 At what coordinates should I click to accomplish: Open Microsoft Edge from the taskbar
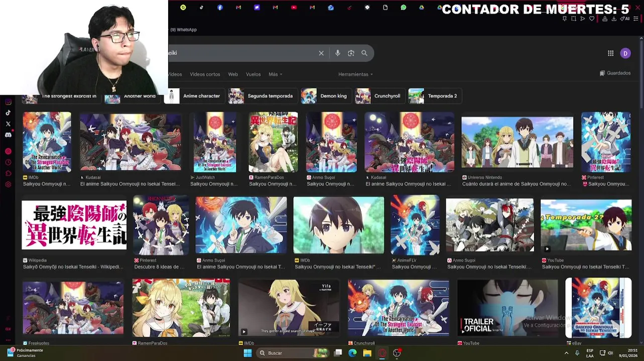pyautogui.click(x=352, y=353)
